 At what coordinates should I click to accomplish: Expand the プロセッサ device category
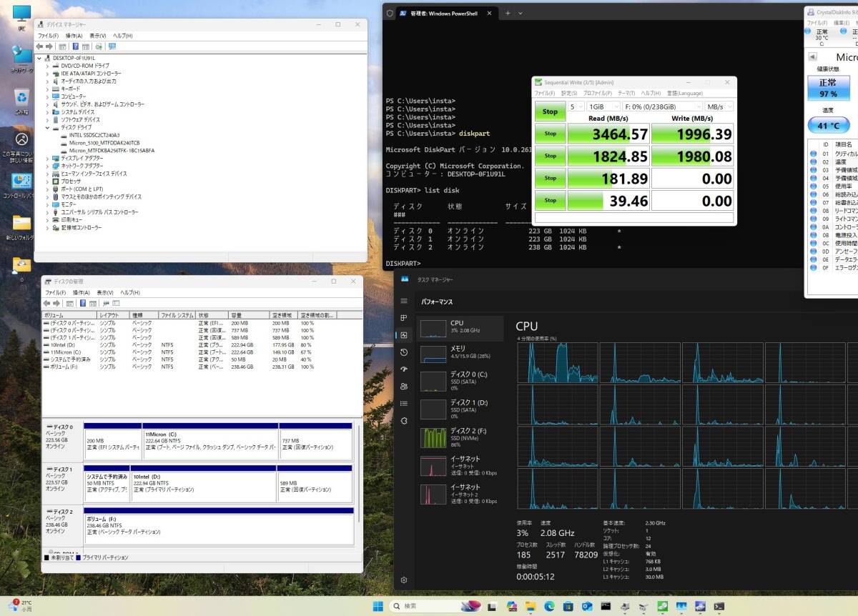(x=48, y=182)
